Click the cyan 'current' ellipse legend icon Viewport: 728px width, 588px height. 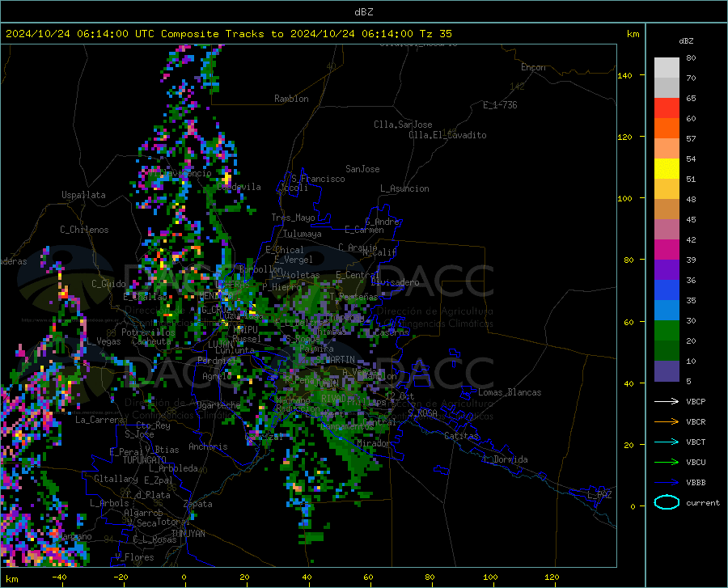pos(667,502)
